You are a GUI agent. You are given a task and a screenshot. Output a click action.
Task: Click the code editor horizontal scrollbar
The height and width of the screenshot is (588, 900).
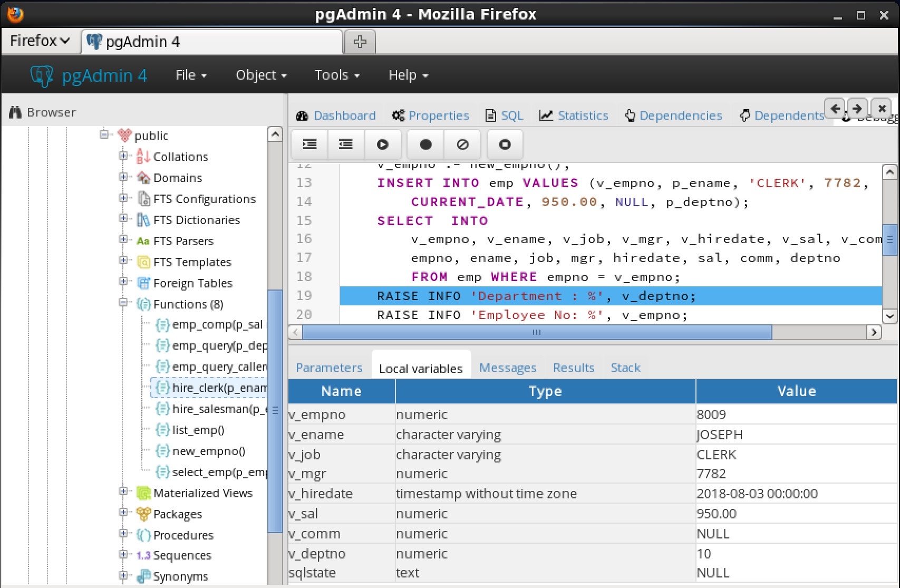(x=536, y=332)
